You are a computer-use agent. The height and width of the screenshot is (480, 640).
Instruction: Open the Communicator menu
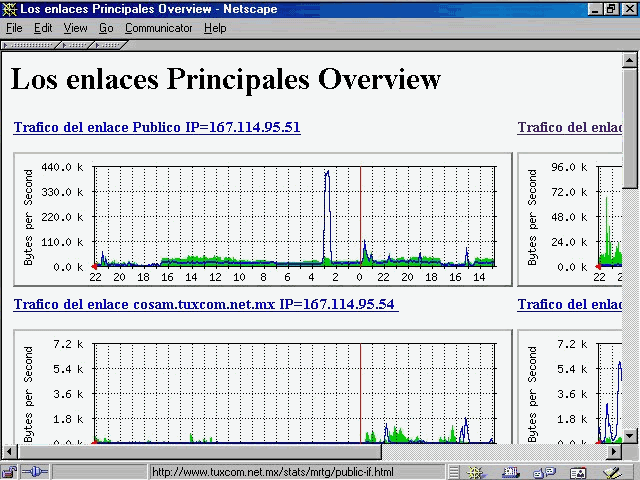click(x=158, y=28)
